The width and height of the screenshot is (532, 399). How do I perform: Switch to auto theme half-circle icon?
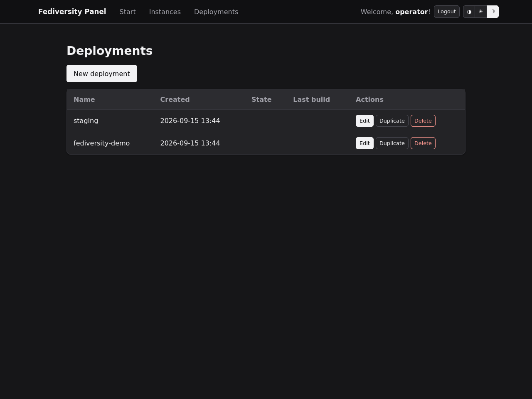pyautogui.click(x=469, y=12)
